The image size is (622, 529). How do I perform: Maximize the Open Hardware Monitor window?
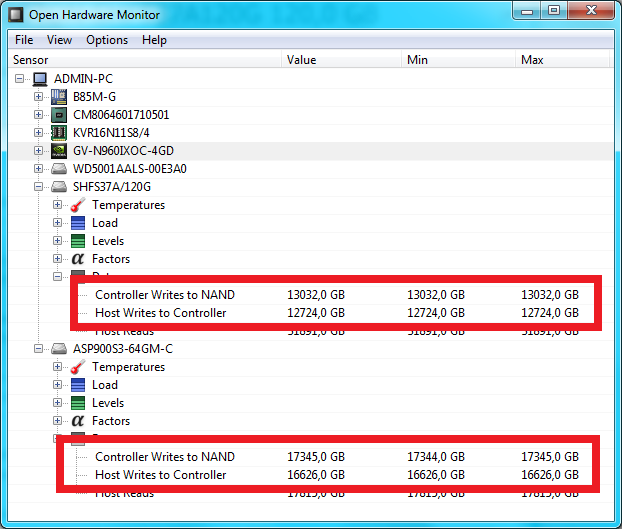[554, 10]
